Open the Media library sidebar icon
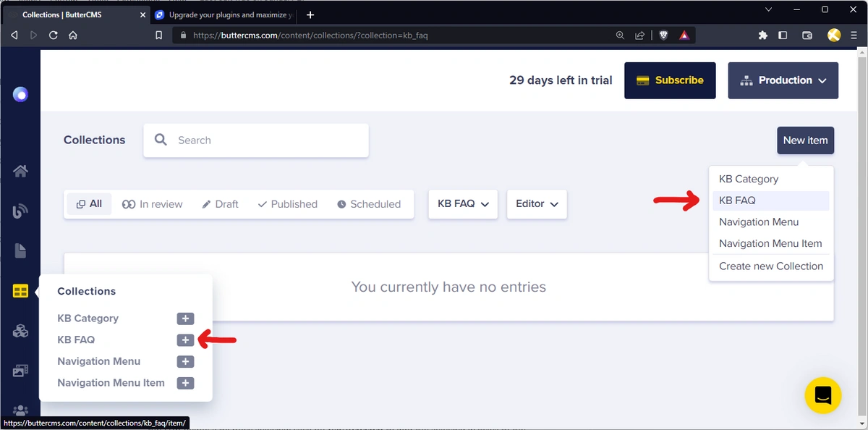 (20, 371)
